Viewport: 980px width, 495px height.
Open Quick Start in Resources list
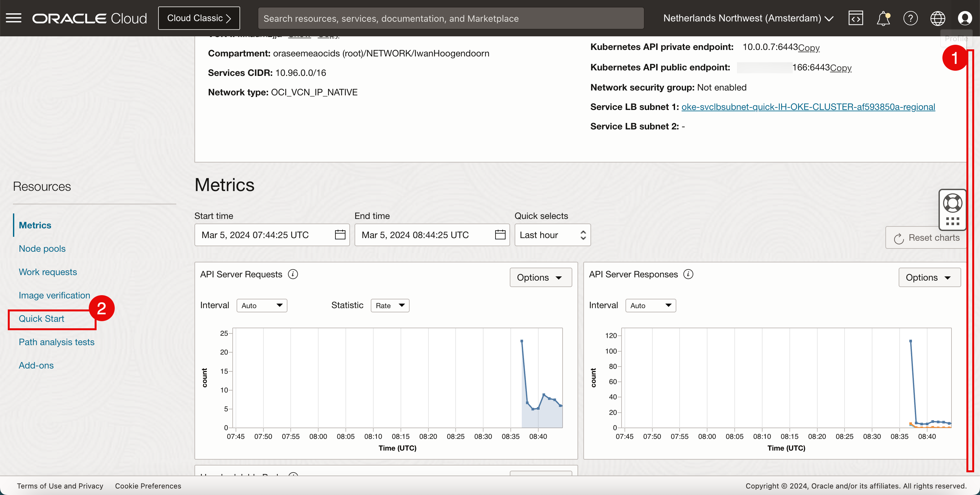click(x=41, y=318)
